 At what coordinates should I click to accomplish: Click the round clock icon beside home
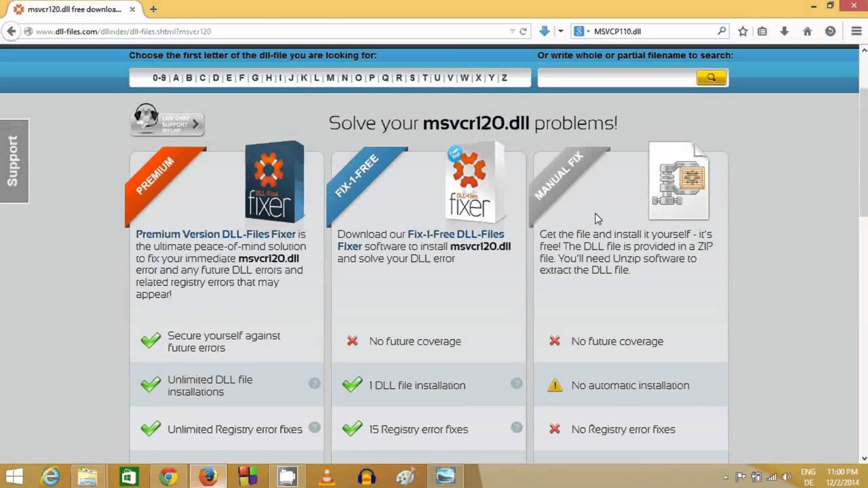pyautogui.click(x=830, y=31)
